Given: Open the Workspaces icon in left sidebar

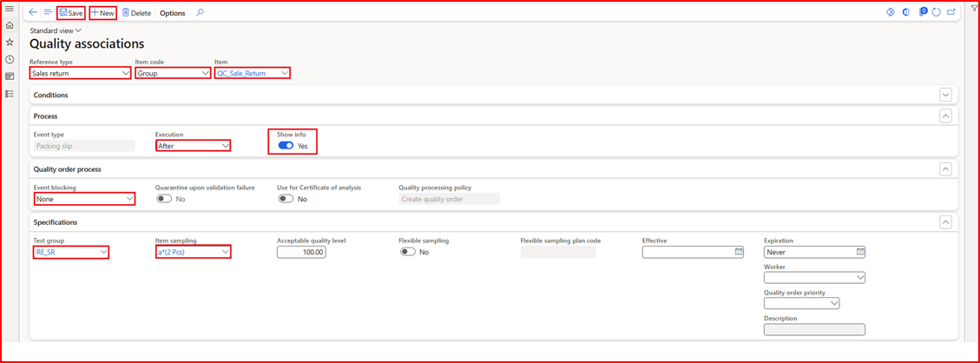Looking at the screenshot, I should tap(10, 76).
